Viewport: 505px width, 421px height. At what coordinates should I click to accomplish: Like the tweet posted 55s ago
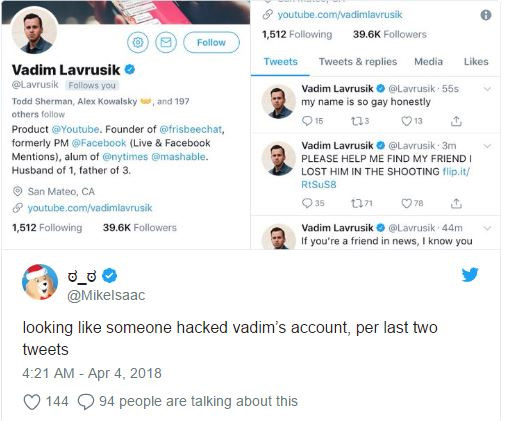406,121
